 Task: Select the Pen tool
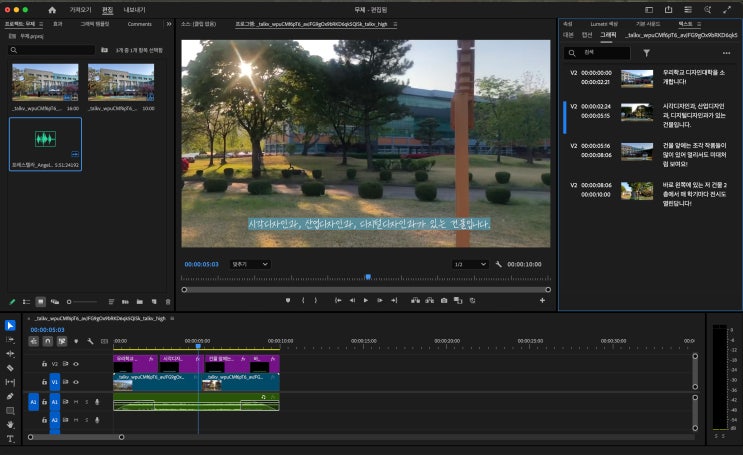click(x=10, y=396)
